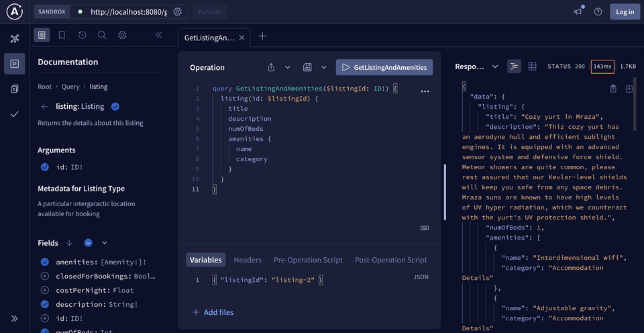This screenshot has height=333, width=644.
Task: Click the bookmarks icon in Documentation panel
Action: coord(62,35)
